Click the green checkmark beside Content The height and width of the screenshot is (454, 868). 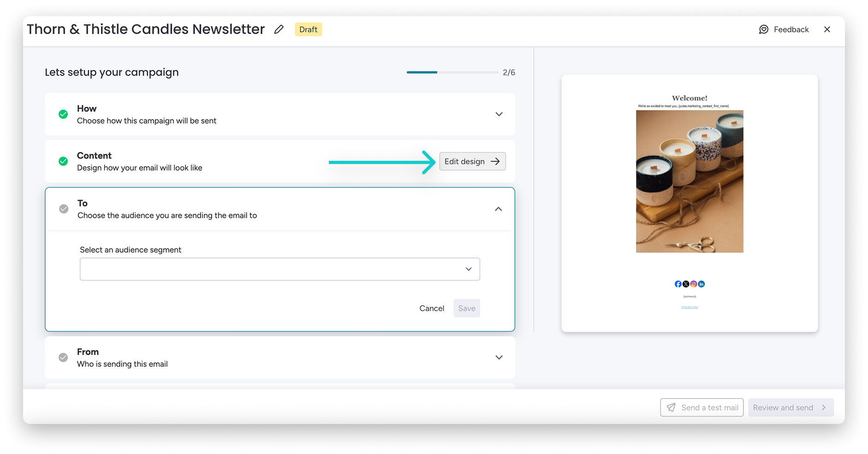click(x=63, y=161)
